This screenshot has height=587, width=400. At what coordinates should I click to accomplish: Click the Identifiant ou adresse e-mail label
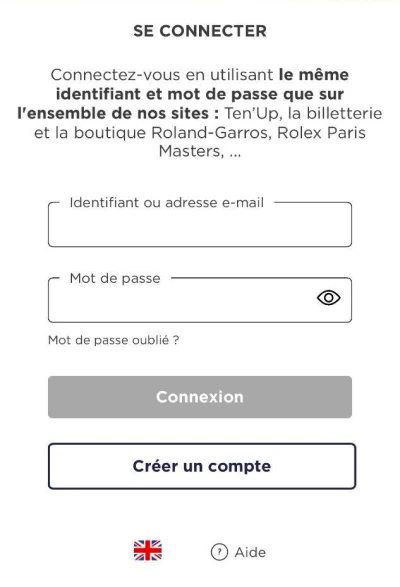[x=167, y=203]
